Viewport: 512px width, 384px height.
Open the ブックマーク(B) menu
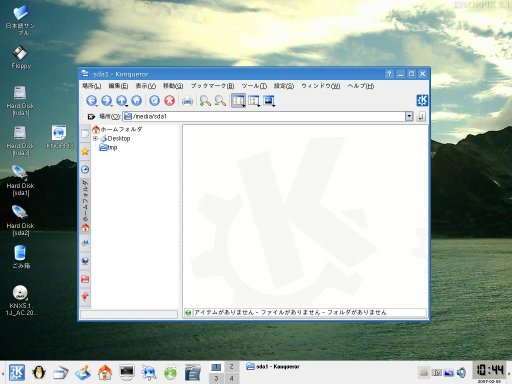point(212,86)
